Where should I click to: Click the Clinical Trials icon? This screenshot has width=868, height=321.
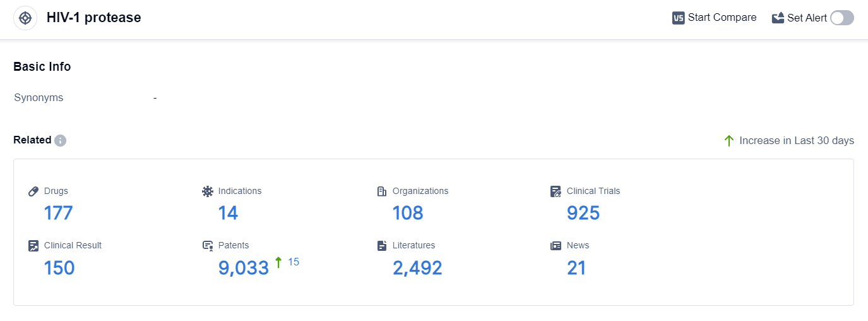click(556, 191)
